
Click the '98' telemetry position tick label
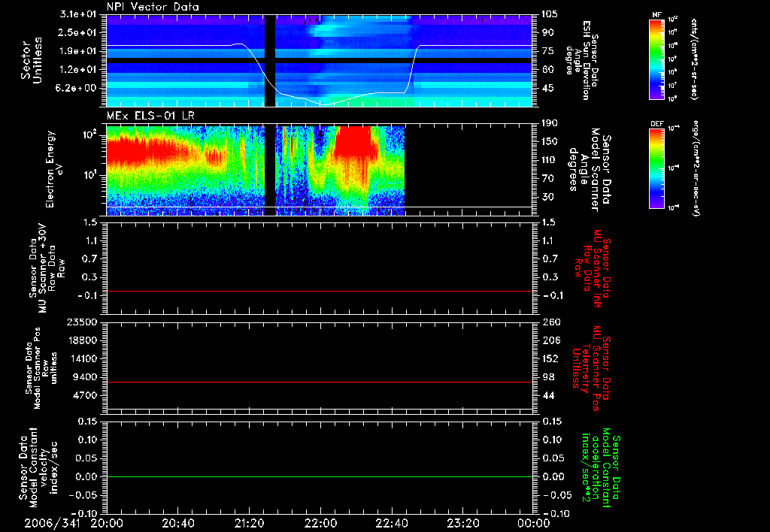[547, 377]
